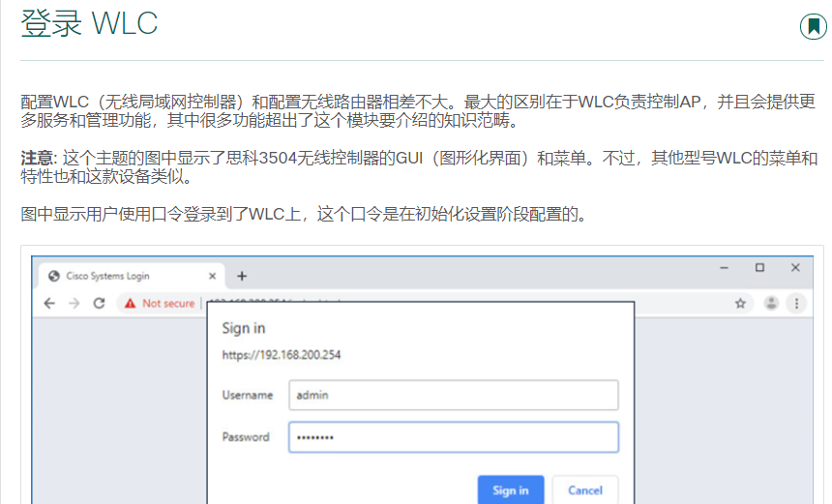
Task: Minimize the embedded browser window
Action: (x=725, y=267)
